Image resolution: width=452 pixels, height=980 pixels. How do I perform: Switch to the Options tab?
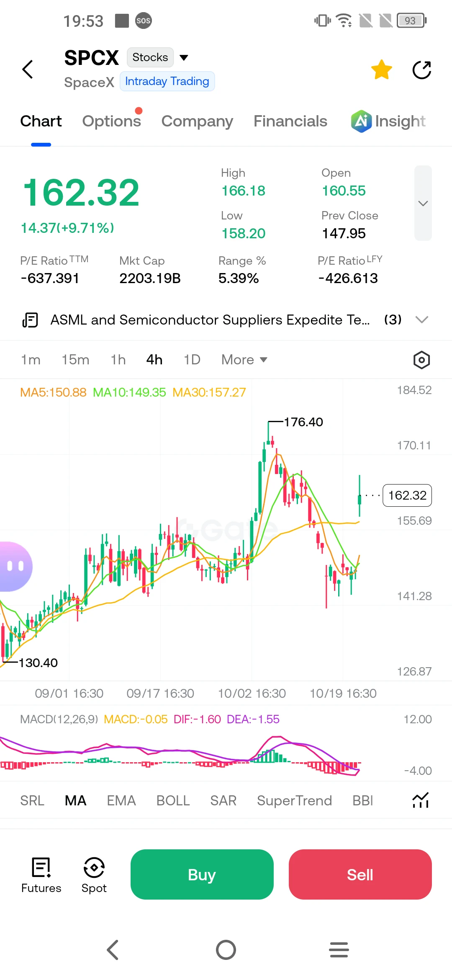coord(112,121)
